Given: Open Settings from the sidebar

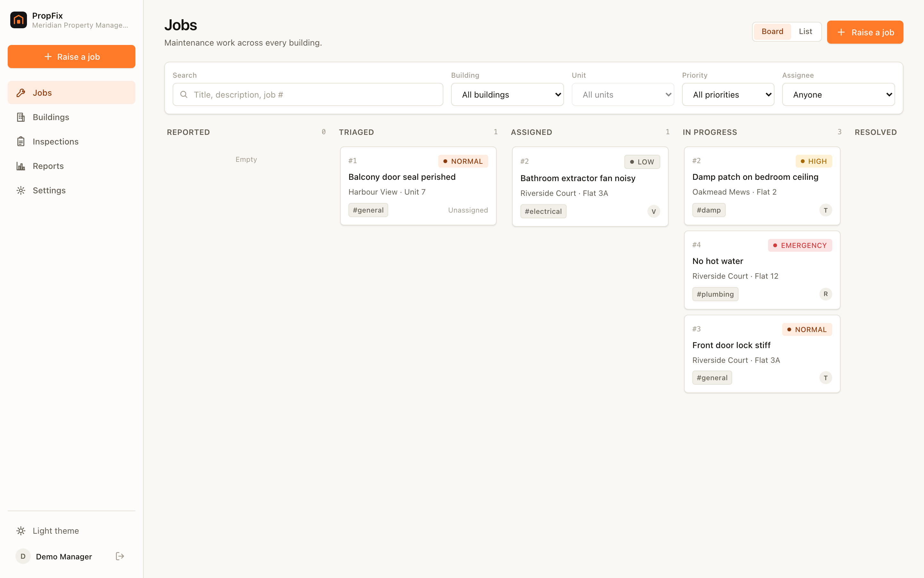Looking at the screenshot, I should [72, 190].
